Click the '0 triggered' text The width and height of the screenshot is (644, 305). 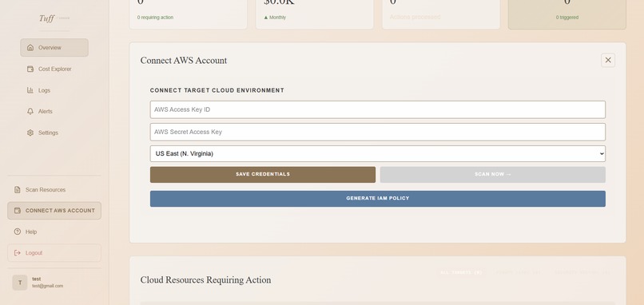point(567,18)
